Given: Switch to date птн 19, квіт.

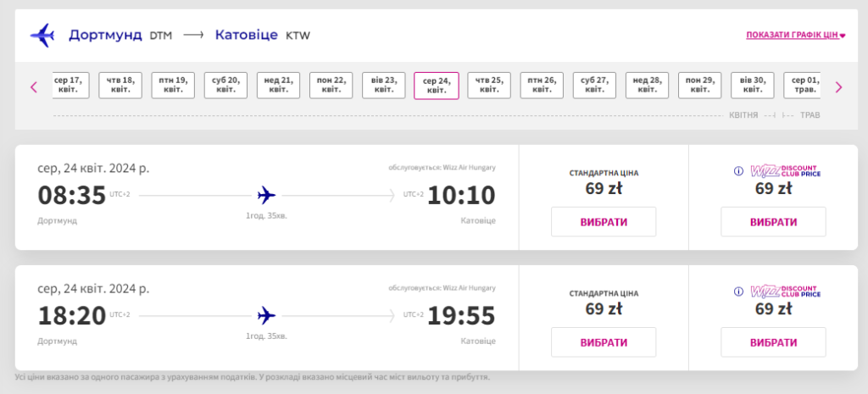Looking at the screenshot, I should pyautogui.click(x=173, y=85).
